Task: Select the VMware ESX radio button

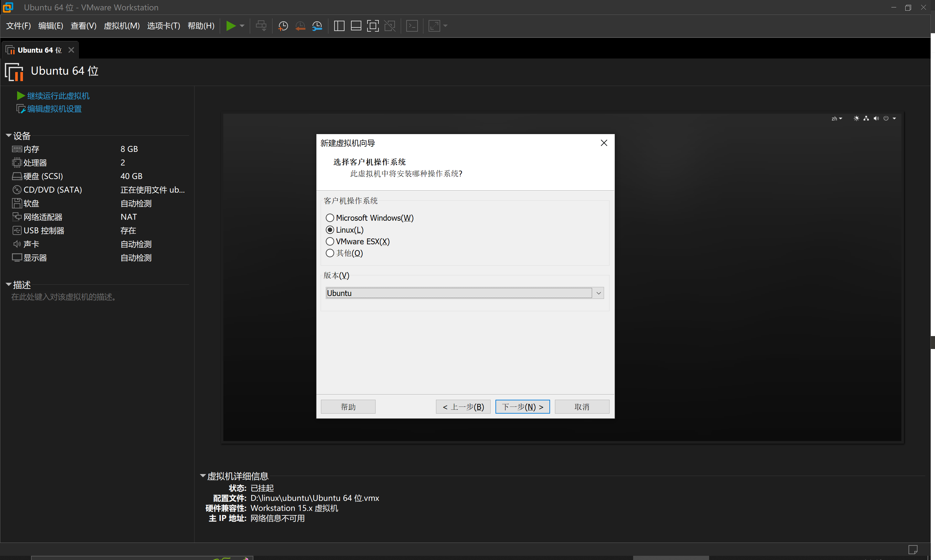Action: tap(330, 241)
